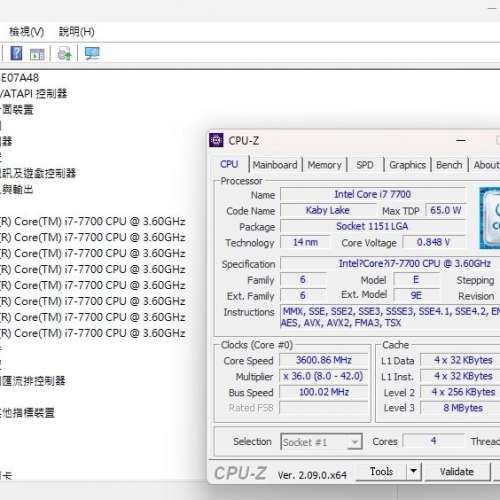The height and width of the screenshot is (500, 500).
Task: Select the 他指標裝置 category in Device Manager
Action: [x=27, y=413]
